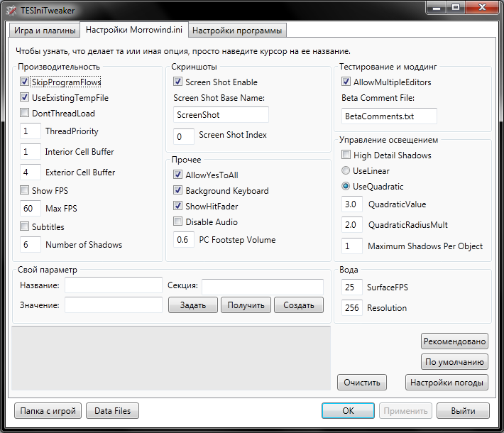Image resolution: width=504 pixels, height=433 pixels.
Task: Open the Папка с игрой folder
Action: click(48, 411)
